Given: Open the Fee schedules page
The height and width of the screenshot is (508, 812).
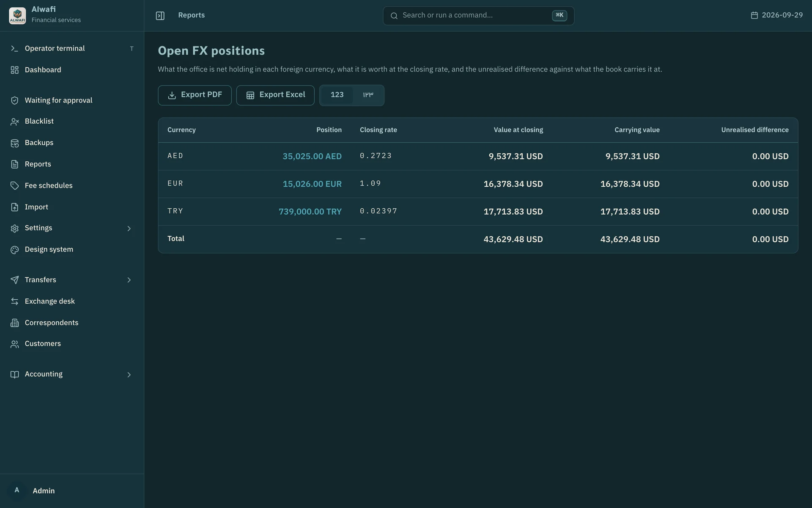Looking at the screenshot, I should click(72, 186).
